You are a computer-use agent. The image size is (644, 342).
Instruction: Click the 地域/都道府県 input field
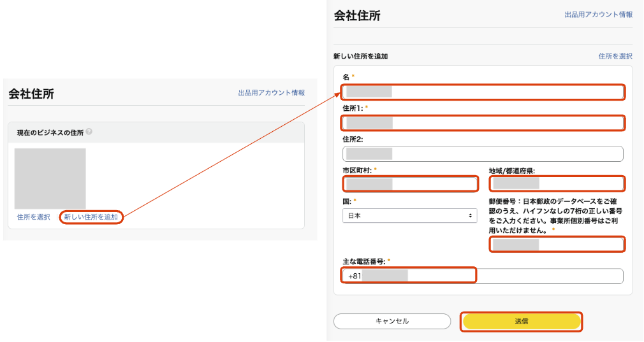pos(557,183)
